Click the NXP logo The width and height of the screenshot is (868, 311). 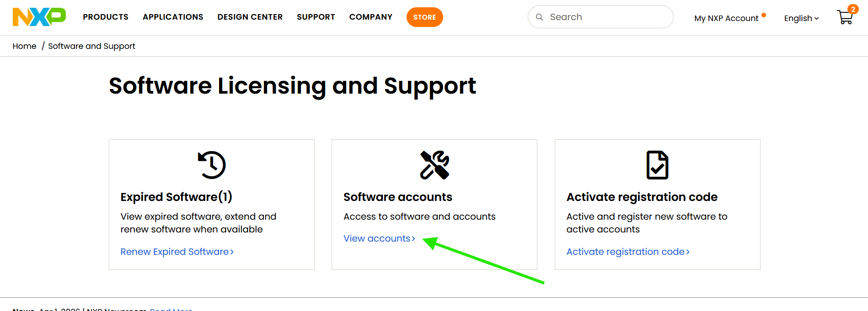pyautogui.click(x=39, y=17)
